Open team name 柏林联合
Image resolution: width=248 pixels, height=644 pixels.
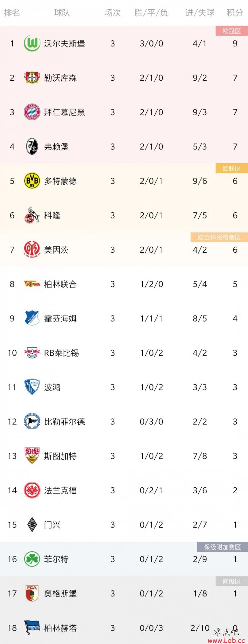60,284
